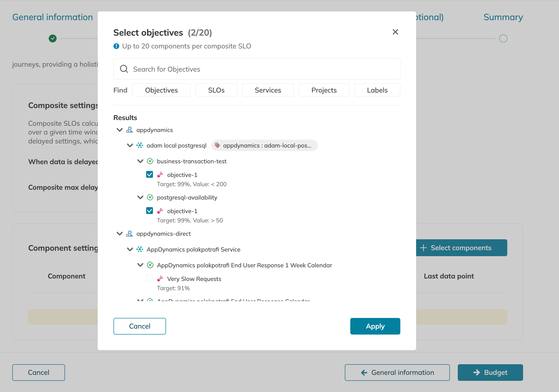The width and height of the screenshot is (559, 392).
Task: Click the magnifier icon in search box
Action: tap(124, 69)
